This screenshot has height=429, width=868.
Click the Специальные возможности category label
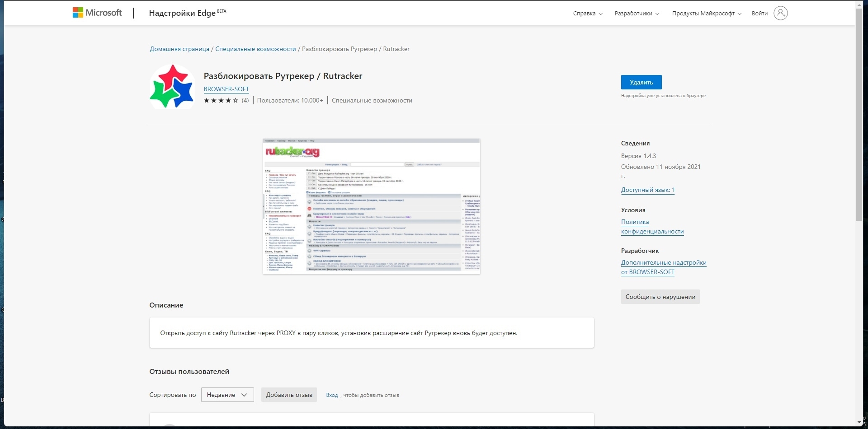pos(372,100)
